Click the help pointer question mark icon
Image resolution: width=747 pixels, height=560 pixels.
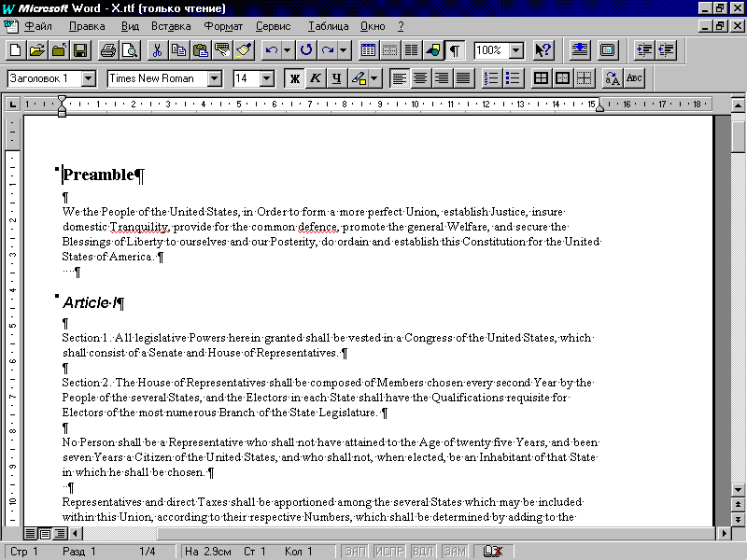543,50
